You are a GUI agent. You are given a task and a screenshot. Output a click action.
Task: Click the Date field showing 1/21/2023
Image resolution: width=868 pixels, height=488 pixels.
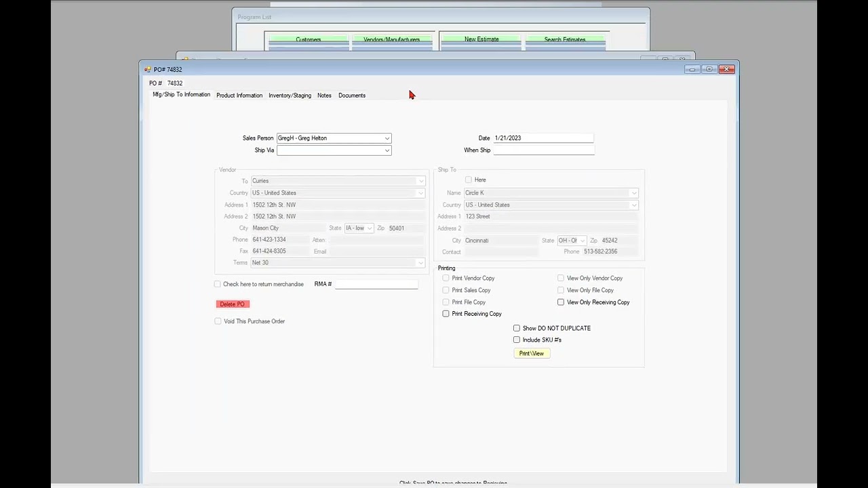pos(543,138)
